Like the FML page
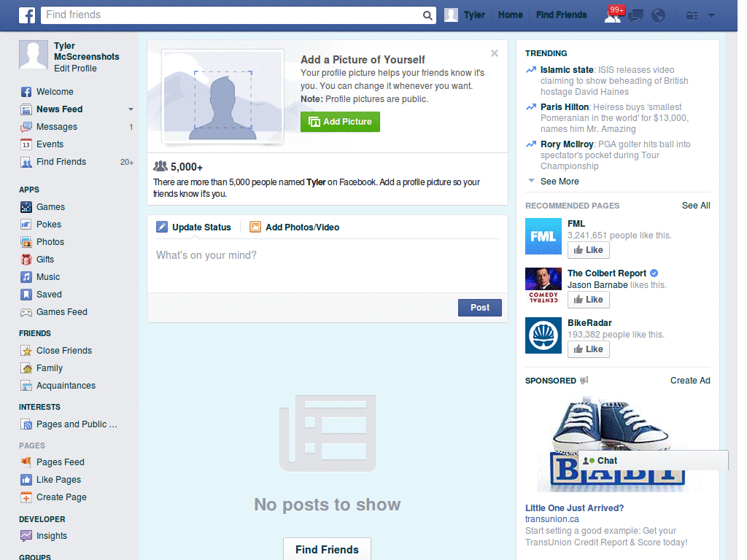The height and width of the screenshot is (560, 747). (x=589, y=250)
